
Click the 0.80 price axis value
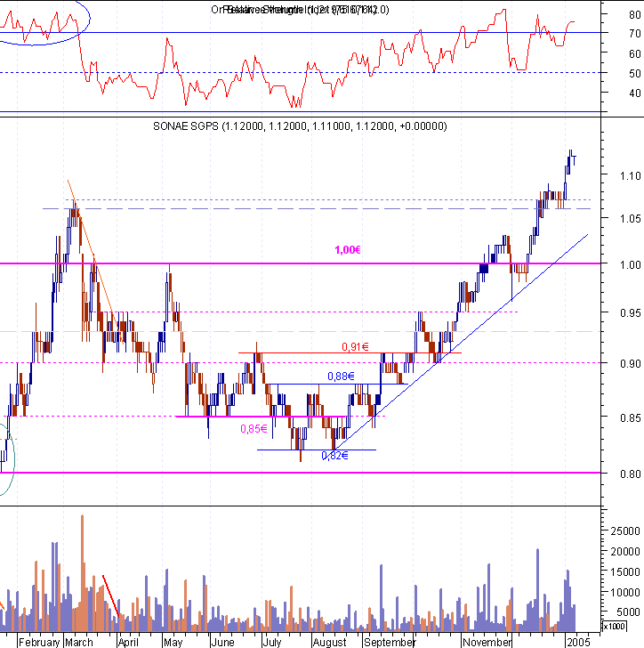pyautogui.click(x=631, y=474)
